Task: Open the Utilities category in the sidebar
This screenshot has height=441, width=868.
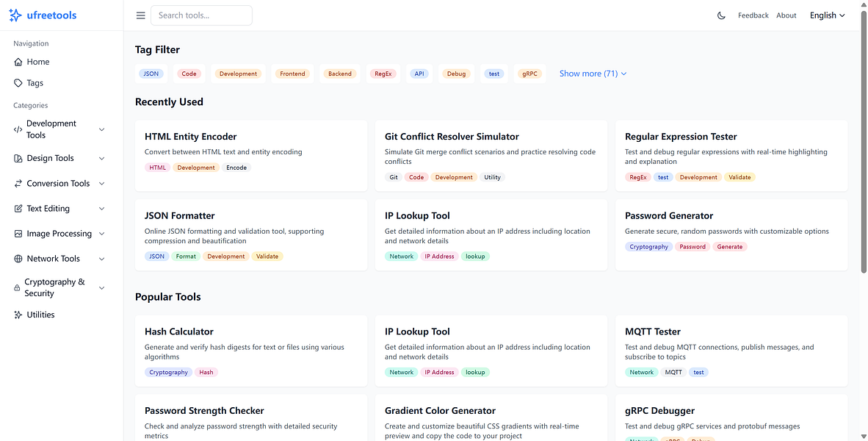Action: [18, 314]
